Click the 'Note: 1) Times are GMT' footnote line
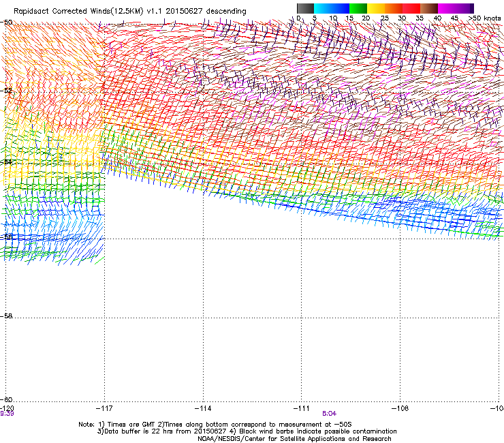 215,425
